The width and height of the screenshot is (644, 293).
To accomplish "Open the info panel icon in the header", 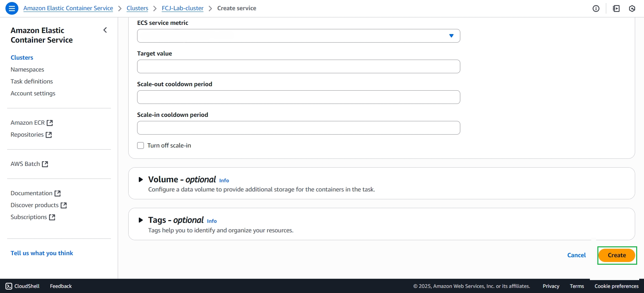I will (596, 9).
